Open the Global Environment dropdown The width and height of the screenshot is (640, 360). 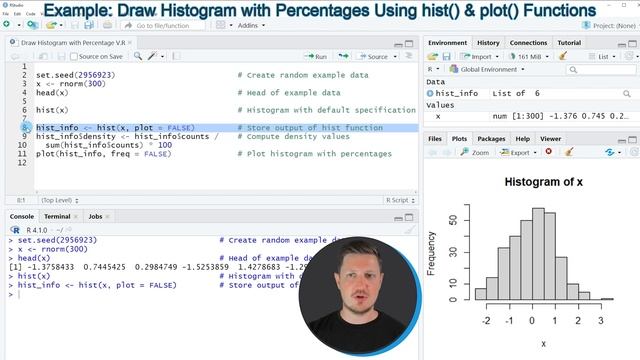click(487, 69)
